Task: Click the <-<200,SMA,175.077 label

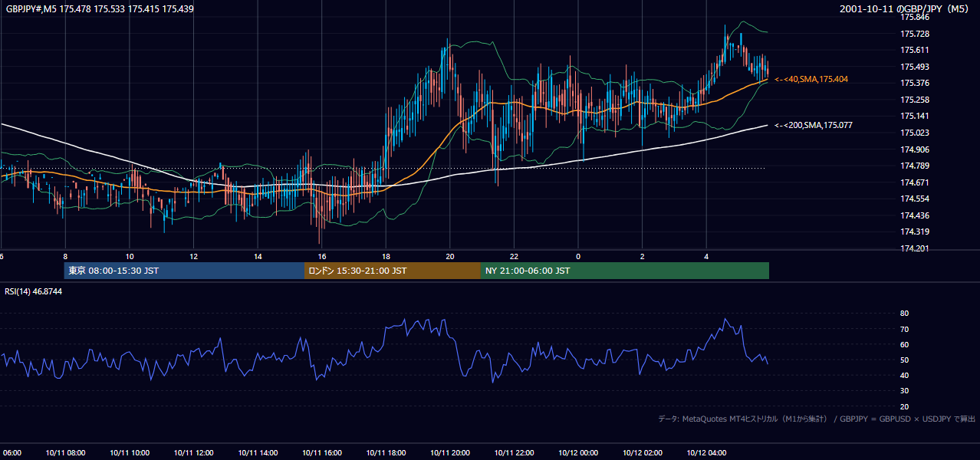Action: point(814,125)
